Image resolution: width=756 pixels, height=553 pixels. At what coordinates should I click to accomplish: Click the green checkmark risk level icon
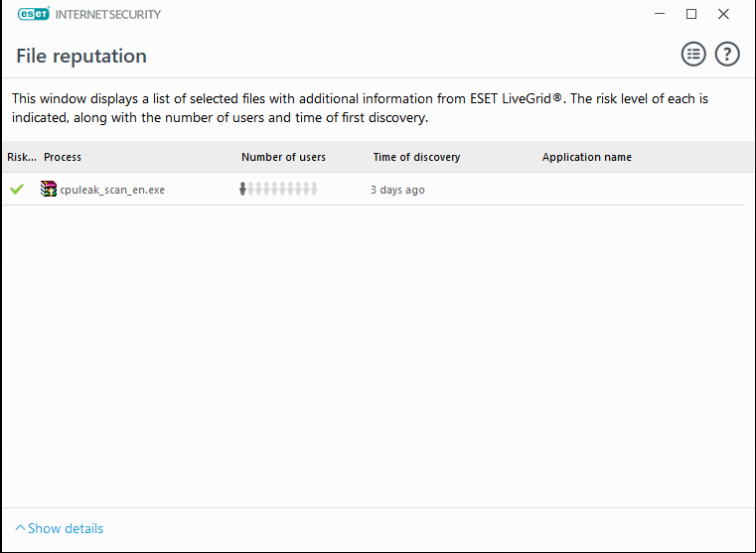point(17,189)
